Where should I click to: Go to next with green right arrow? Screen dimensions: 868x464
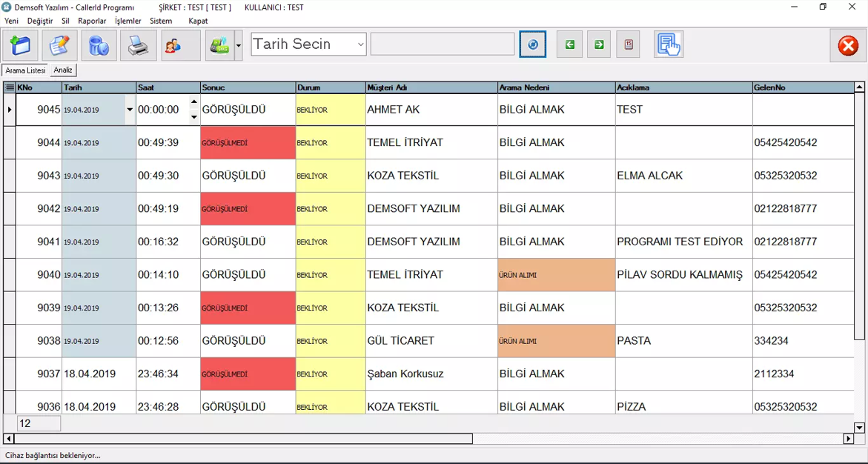pos(599,44)
